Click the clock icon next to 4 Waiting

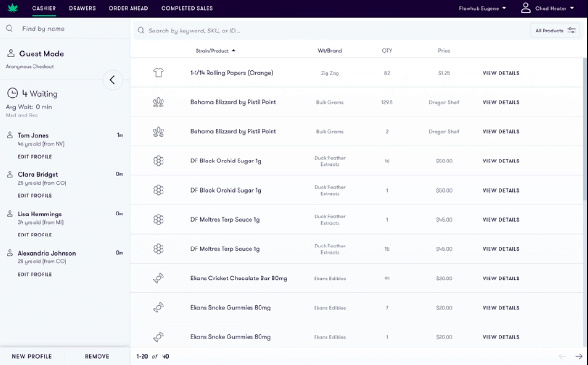point(11,93)
